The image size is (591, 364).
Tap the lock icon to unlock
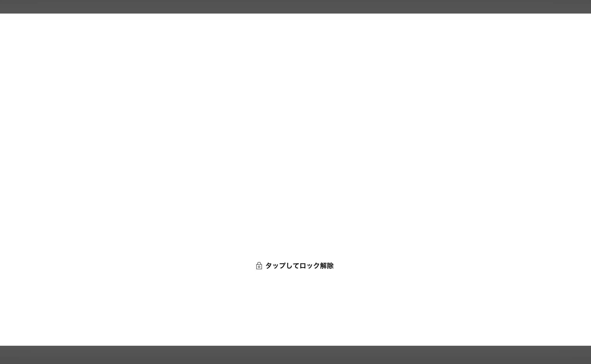(x=259, y=266)
